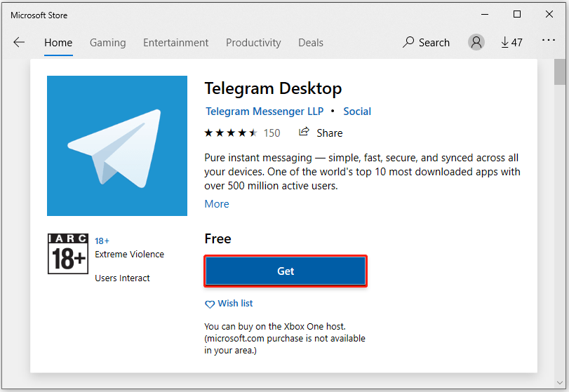
Task: Click the Telegram paper plane logo
Action: [116, 146]
